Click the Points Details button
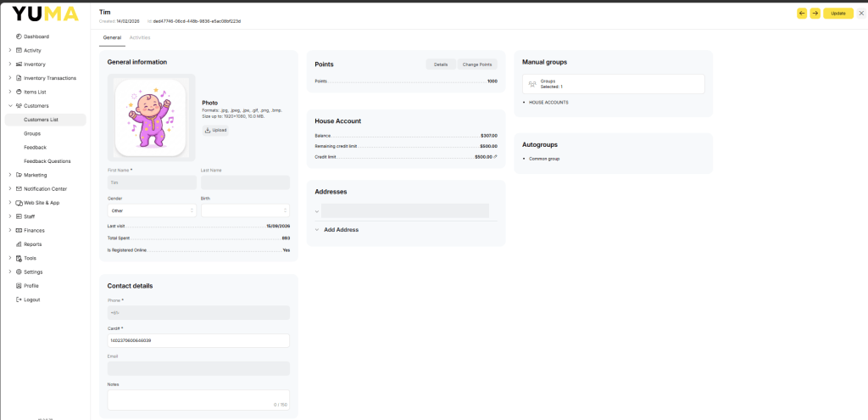868x420 pixels. (x=441, y=64)
